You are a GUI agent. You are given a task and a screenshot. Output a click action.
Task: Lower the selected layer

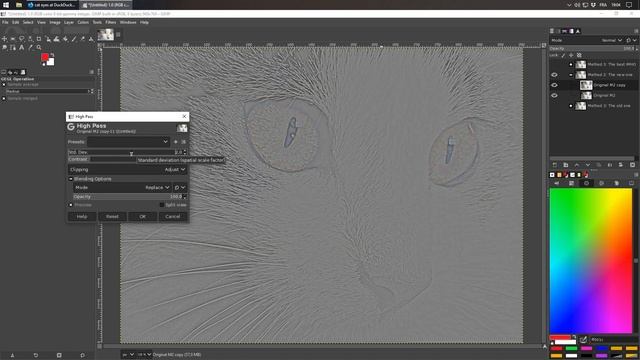[587, 165]
